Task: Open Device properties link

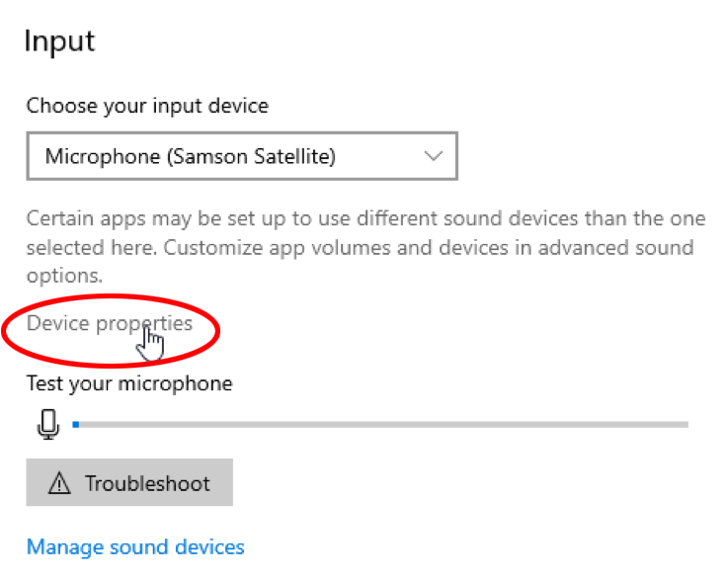Action: coord(110,323)
